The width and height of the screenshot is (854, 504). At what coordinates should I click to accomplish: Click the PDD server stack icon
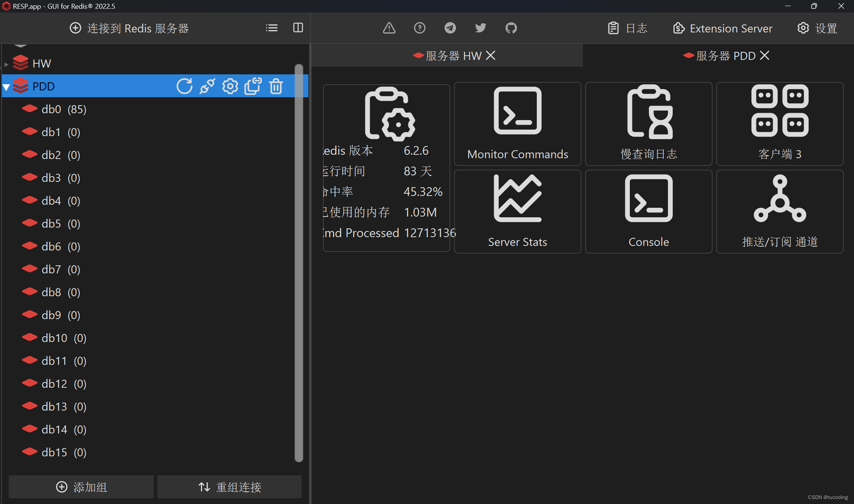point(21,86)
